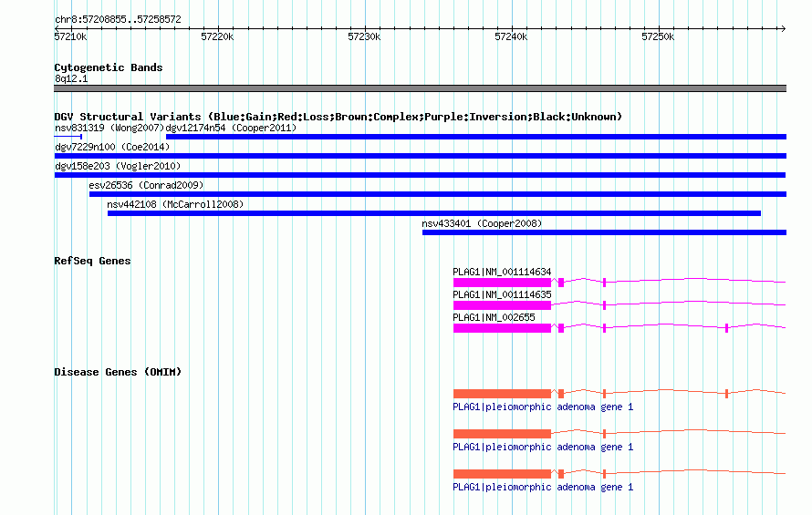
Task: Click the small nsv831319 blue variant line
Action: point(68,137)
